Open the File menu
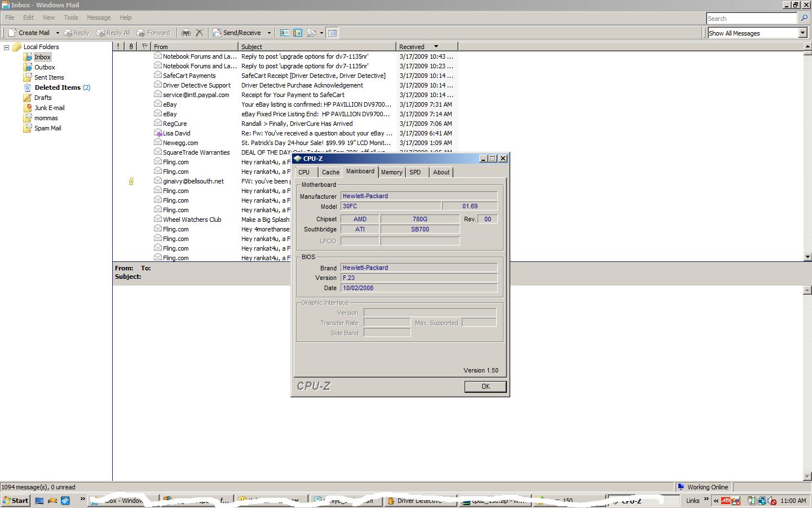812x508 pixels. point(10,17)
